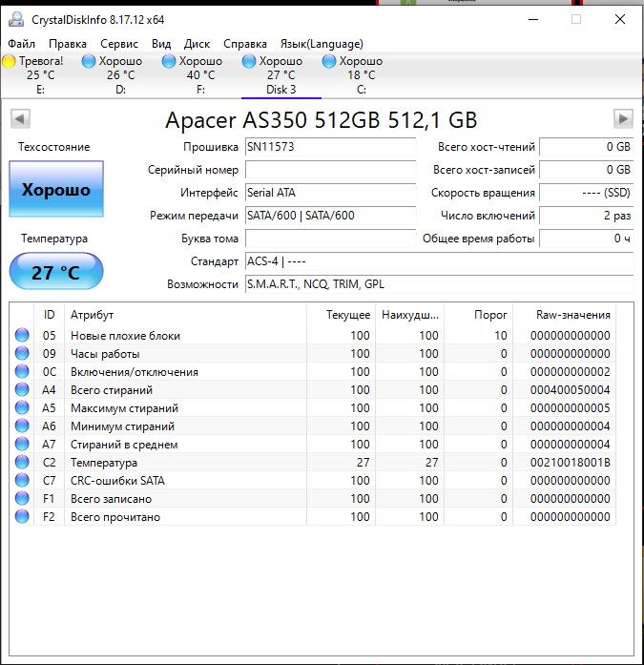This screenshot has height=665, width=644.
Task: Select the Включения/отключения row
Action: (313, 372)
